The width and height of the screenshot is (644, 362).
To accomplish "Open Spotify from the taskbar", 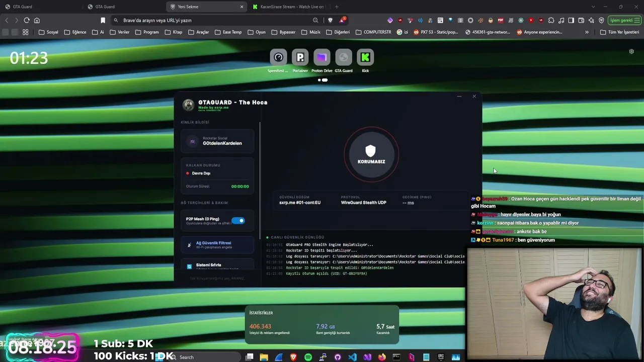I will click(308, 357).
